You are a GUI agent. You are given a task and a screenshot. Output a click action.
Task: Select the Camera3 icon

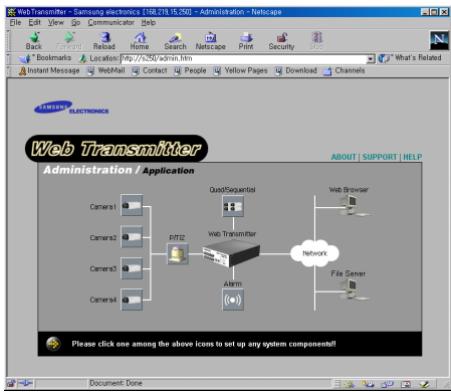click(132, 268)
